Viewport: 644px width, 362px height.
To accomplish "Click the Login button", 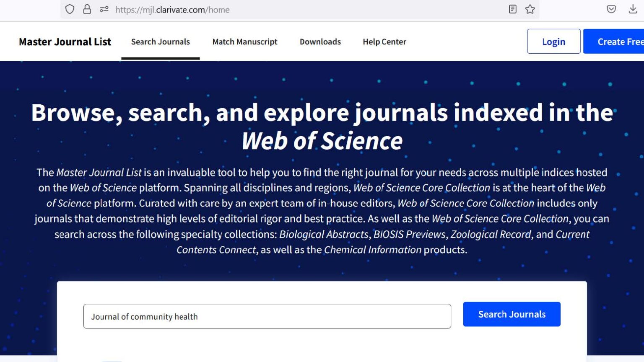I will (x=553, y=41).
